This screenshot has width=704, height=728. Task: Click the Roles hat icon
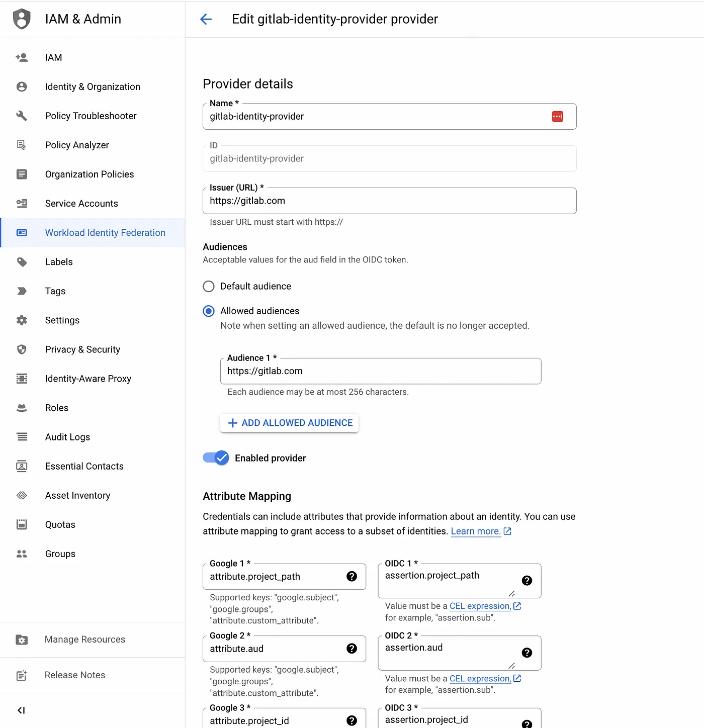22,407
